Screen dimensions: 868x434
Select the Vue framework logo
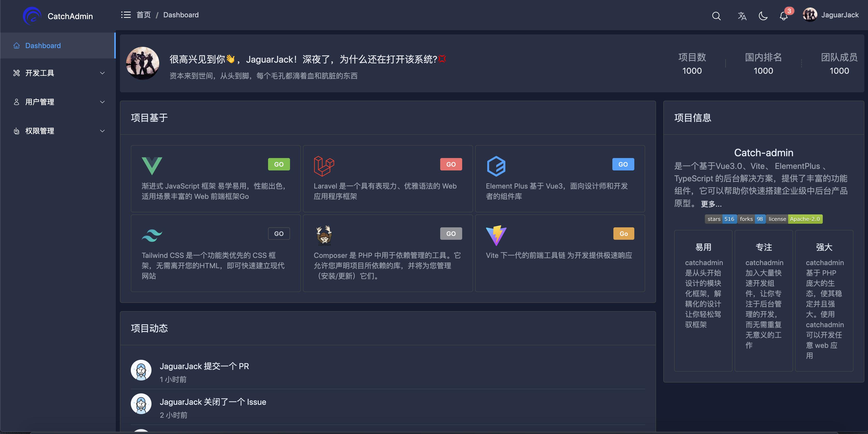click(x=152, y=165)
